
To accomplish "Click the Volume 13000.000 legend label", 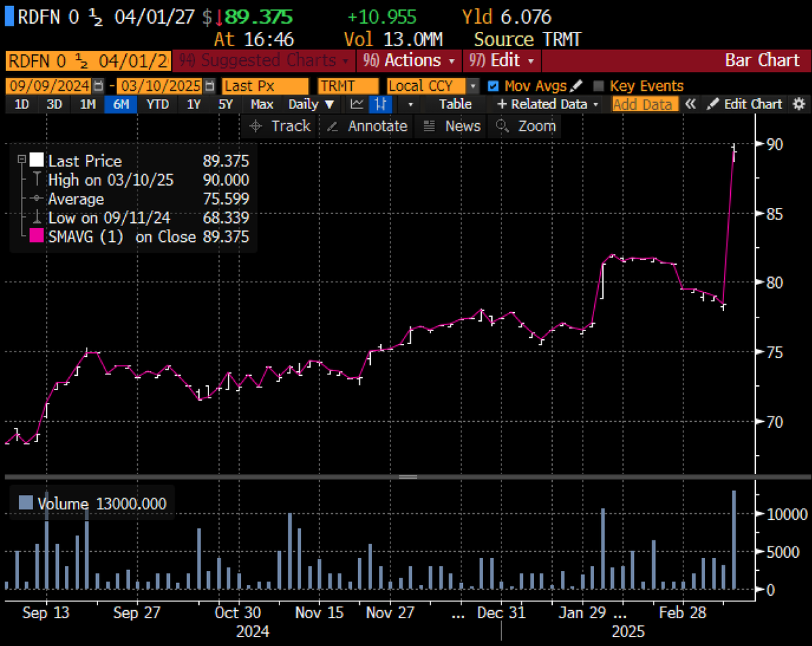I will (x=102, y=504).
